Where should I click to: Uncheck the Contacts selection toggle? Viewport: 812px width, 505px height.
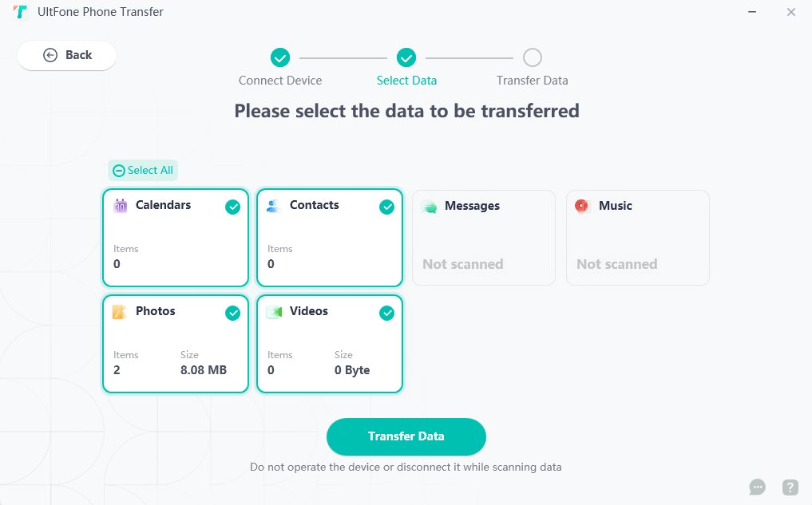(x=386, y=207)
